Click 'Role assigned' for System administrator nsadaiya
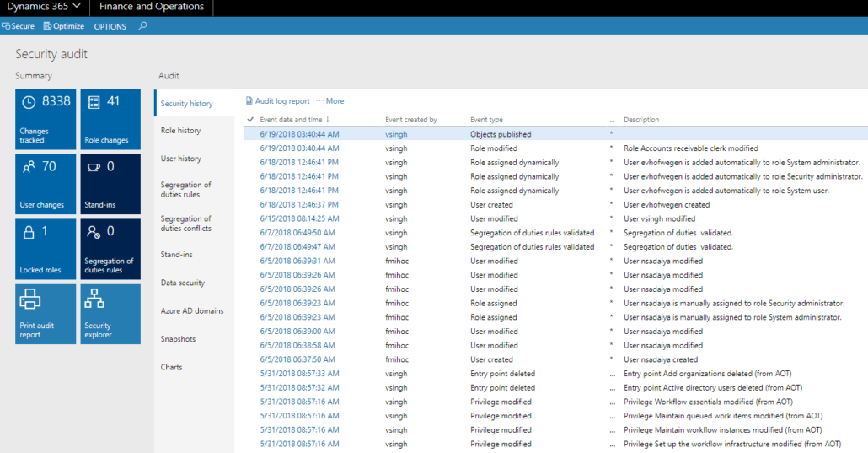The width and height of the screenshot is (868, 453). [494, 317]
